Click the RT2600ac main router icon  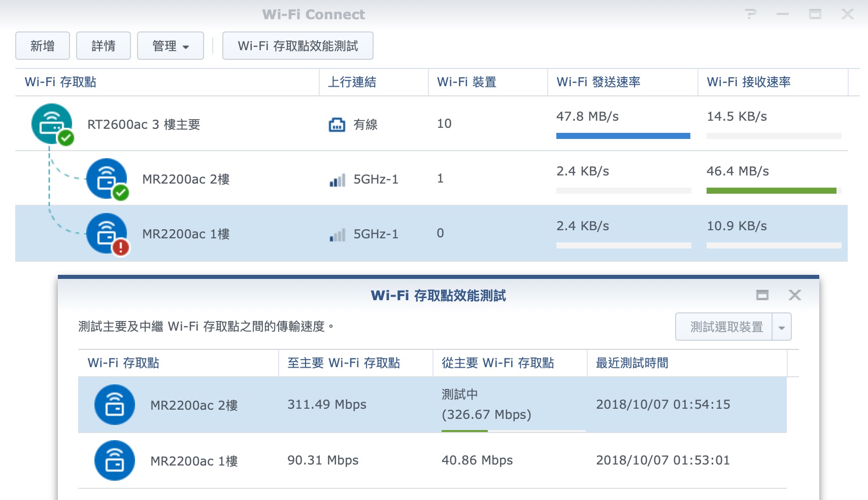[x=52, y=124]
